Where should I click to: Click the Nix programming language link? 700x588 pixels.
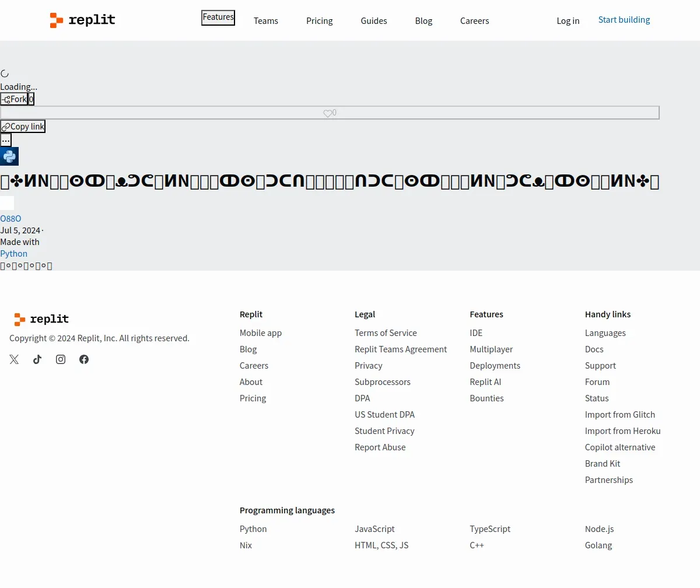pos(246,545)
